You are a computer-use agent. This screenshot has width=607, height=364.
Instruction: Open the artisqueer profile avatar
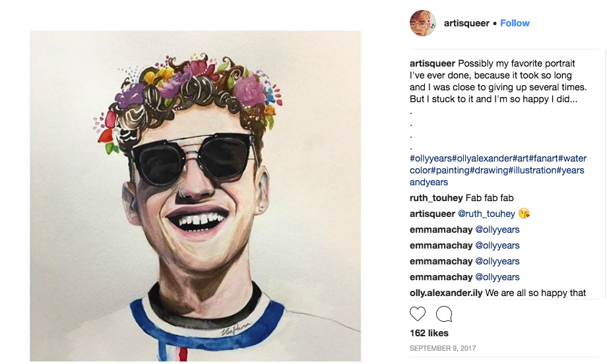click(x=422, y=23)
